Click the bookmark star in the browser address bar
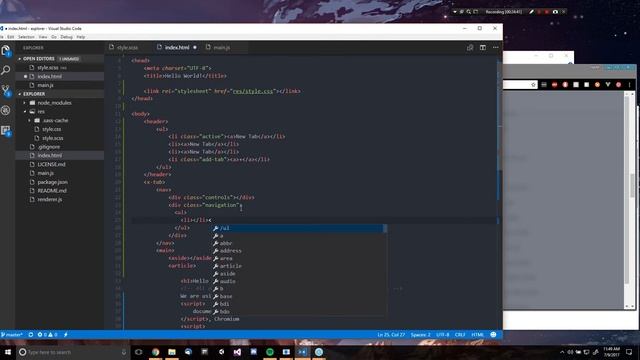The height and width of the screenshot is (360, 640). tap(533, 84)
